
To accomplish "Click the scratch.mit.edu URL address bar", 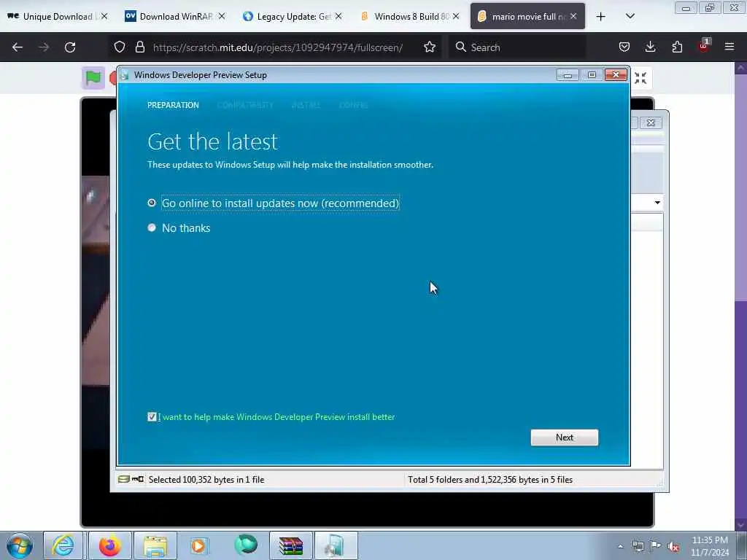I will pyautogui.click(x=278, y=47).
